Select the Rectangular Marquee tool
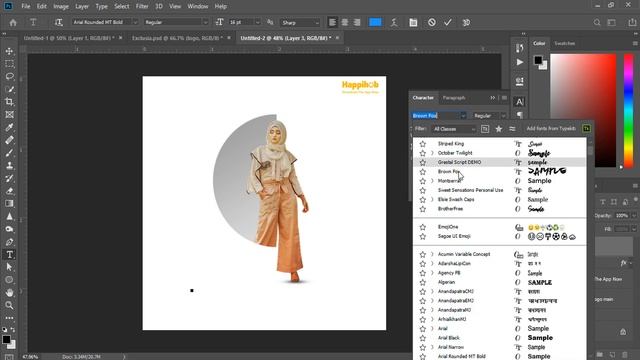This screenshot has height=360, width=640. pyautogui.click(x=9, y=64)
